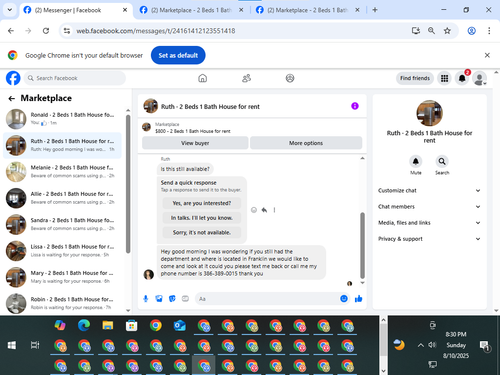Send quick reply 'Yes, are you interested?'
The height and width of the screenshot is (375, 500).
(202, 203)
